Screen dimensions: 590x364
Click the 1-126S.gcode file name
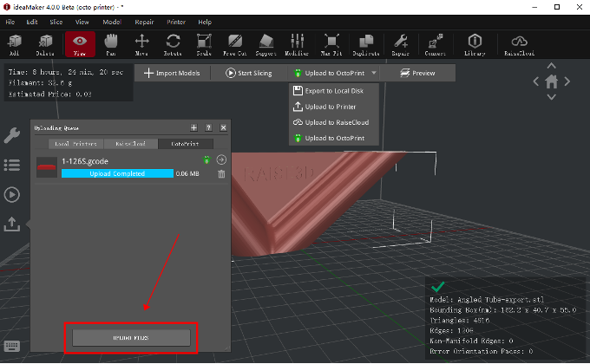click(85, 161)
